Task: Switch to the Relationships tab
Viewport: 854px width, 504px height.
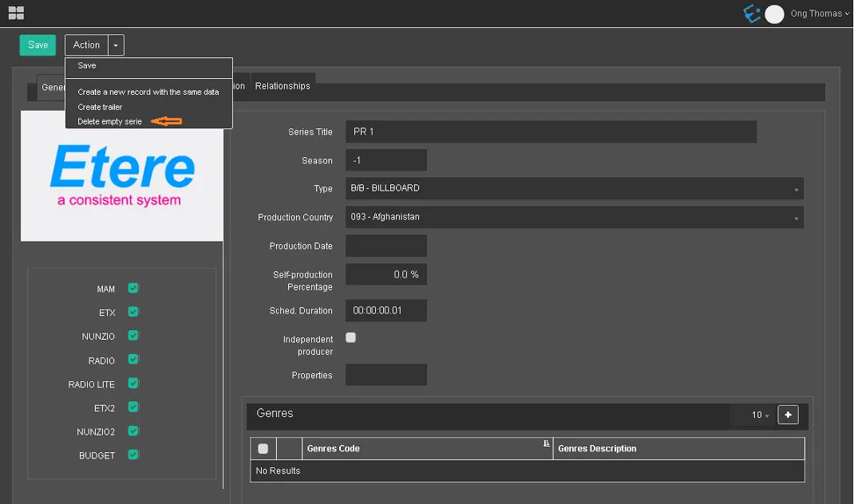Action: 283,86
